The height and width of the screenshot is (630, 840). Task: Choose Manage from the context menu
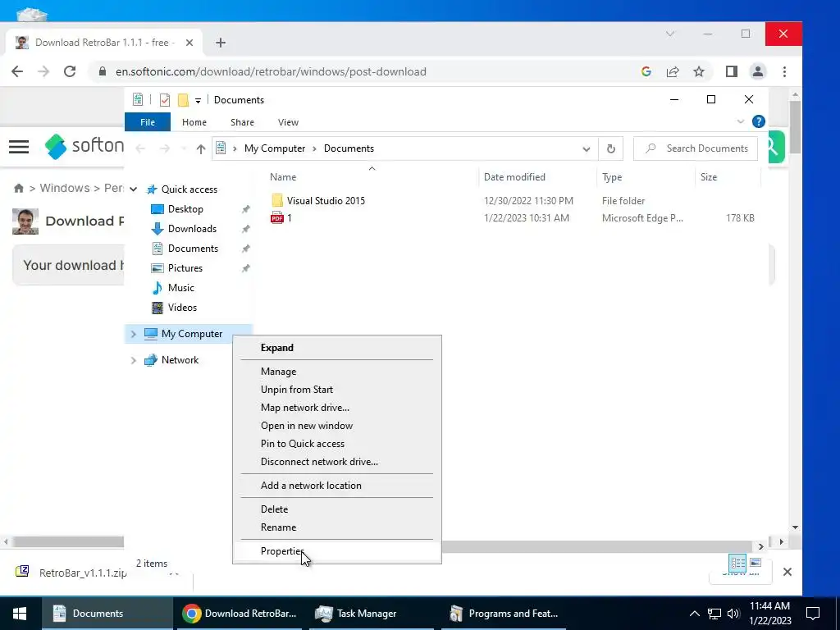[x=337, y=372]
